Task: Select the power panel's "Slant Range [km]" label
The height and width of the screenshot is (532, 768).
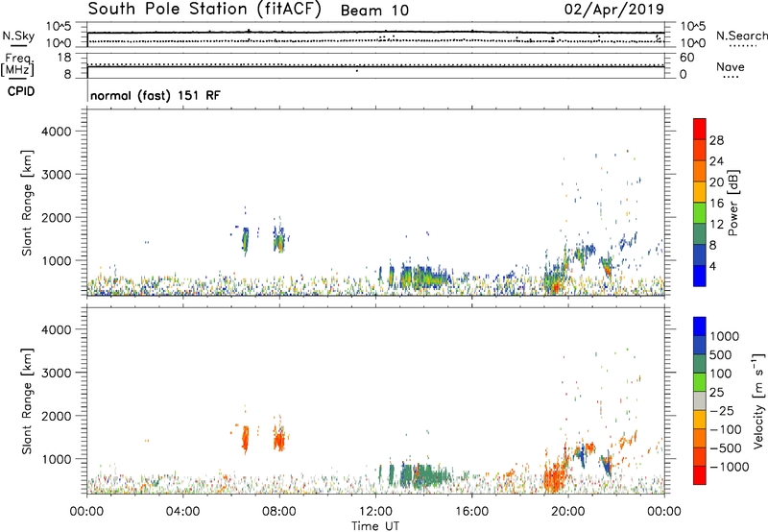Action: [x=27, y=203]
